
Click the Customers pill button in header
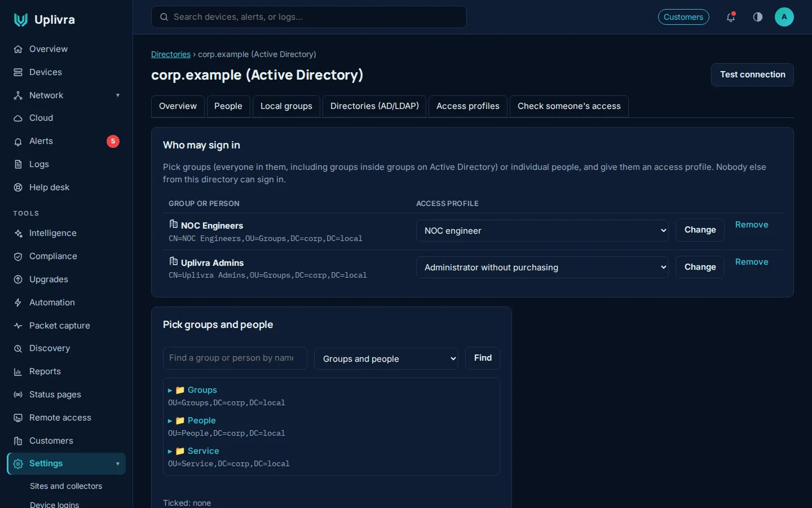683,17
